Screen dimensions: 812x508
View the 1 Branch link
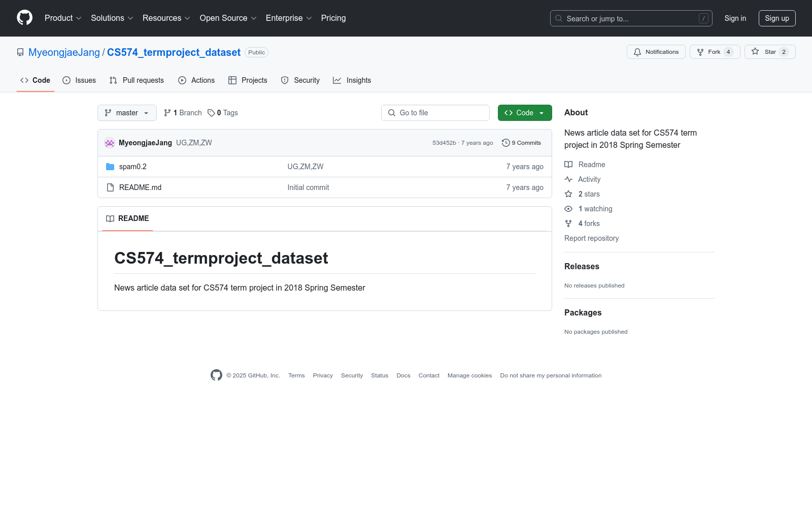[183, 113]
